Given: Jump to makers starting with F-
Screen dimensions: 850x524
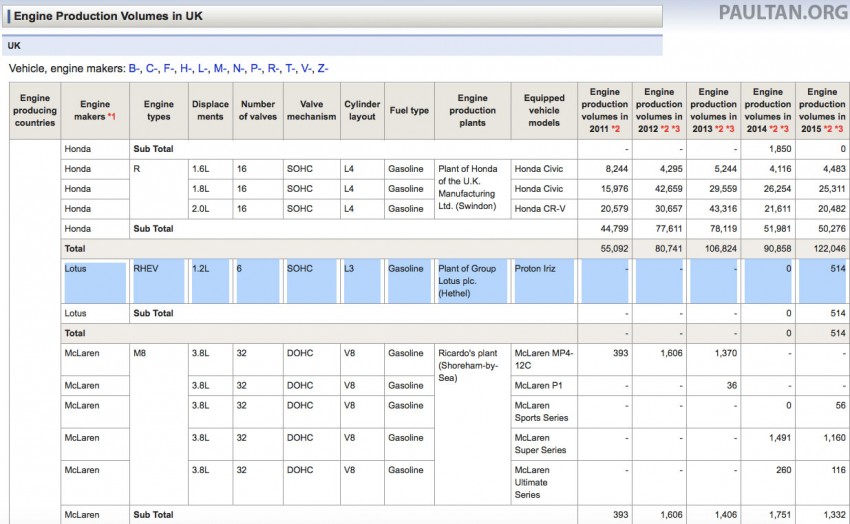Looking at the screenshot, I should [x=169, y=69].
